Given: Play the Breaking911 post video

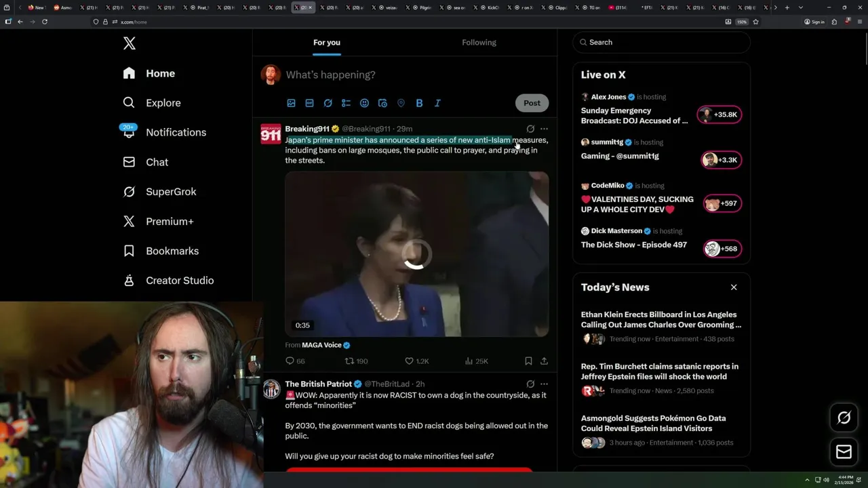Looking at the screenshot, I should (x=416, y=254).
